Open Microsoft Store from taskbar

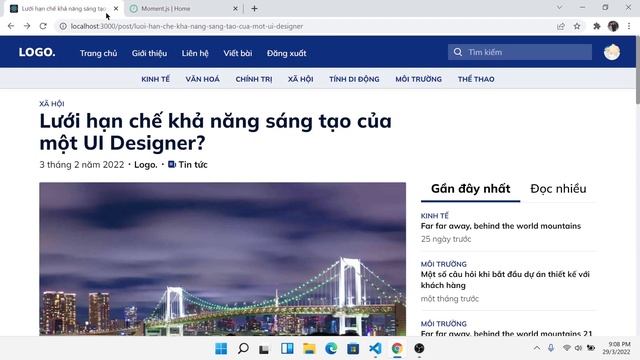pos(353,349)
